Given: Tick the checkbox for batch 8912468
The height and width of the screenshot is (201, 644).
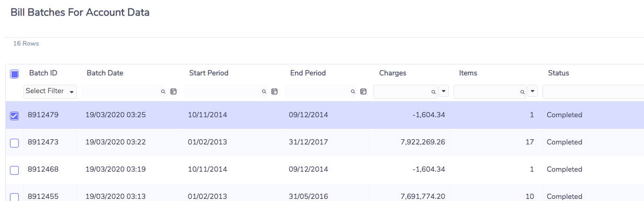Looking at the screenshot, I should click(x=15, y=170).
